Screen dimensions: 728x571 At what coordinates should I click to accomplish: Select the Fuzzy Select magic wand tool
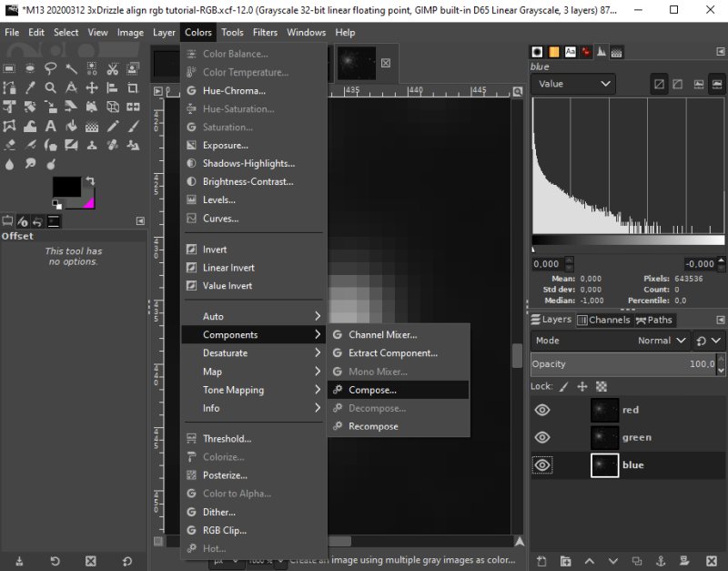(71, 69)
